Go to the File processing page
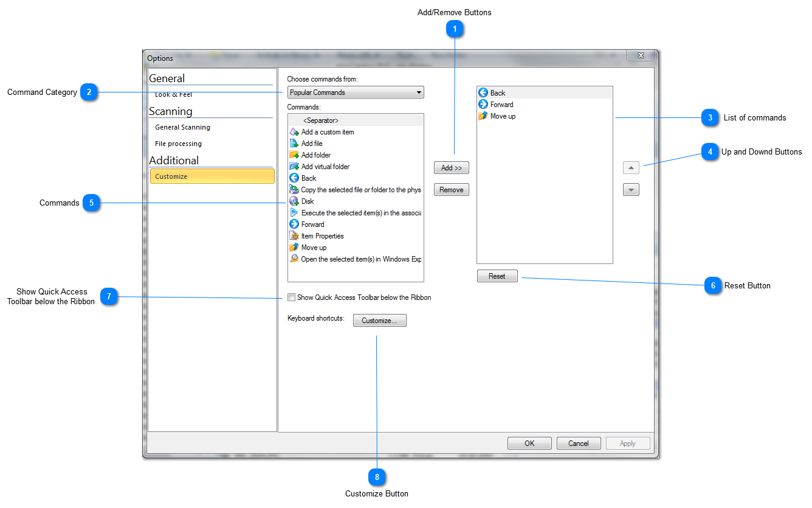812x508 pixels. 178,144
